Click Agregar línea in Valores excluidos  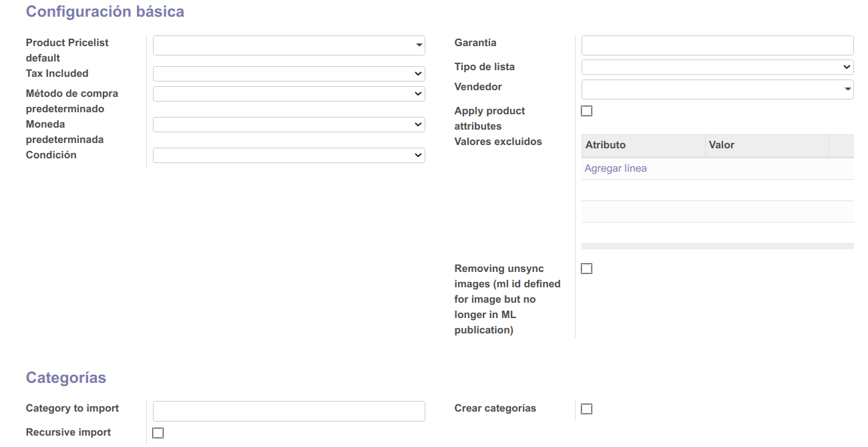616,168
